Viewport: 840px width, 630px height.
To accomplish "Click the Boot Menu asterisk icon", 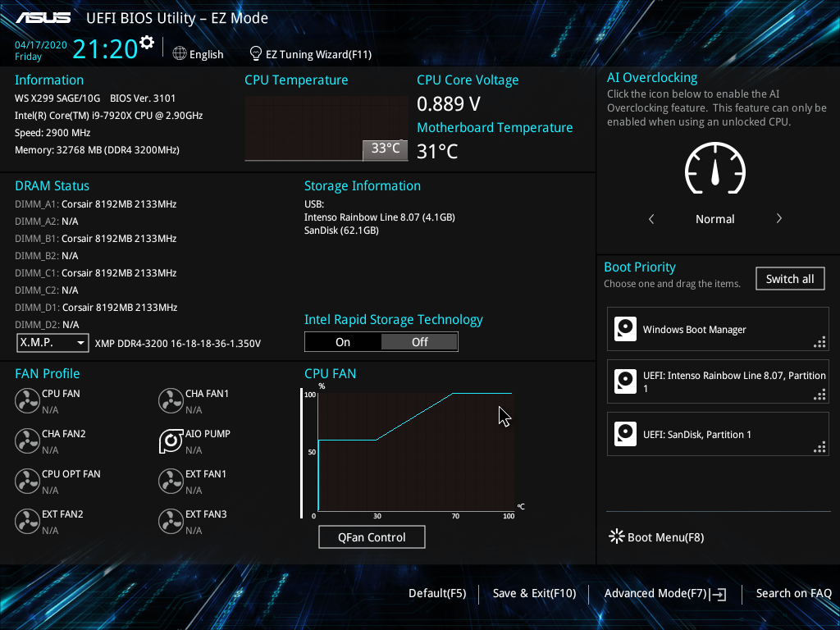I will point(617,536).
